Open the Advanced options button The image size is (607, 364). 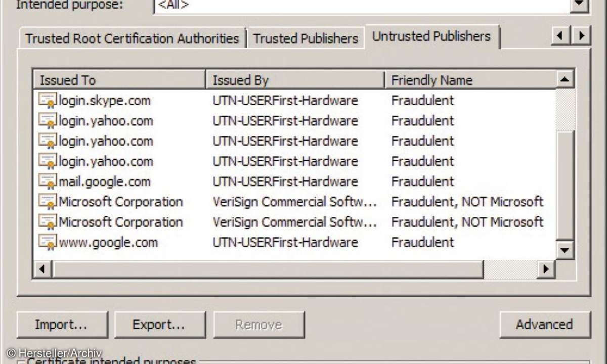[545, 325]
